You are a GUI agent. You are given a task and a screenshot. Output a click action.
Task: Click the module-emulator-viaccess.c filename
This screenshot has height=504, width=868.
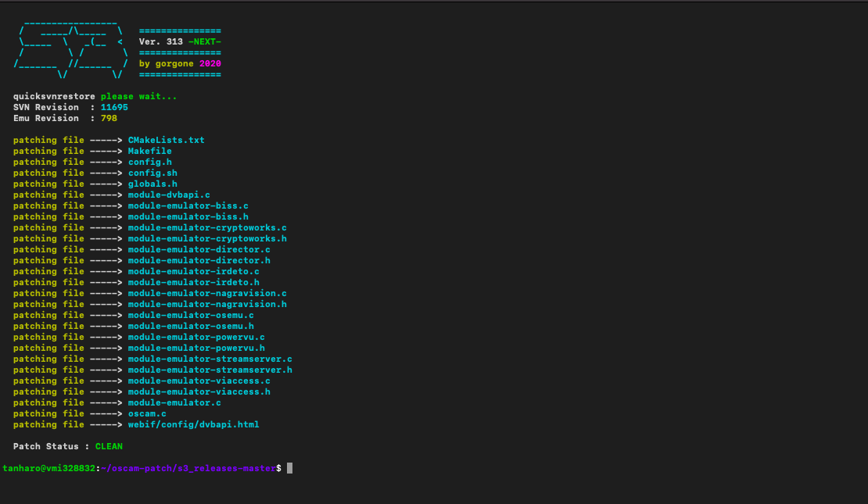tap(199, 381)
